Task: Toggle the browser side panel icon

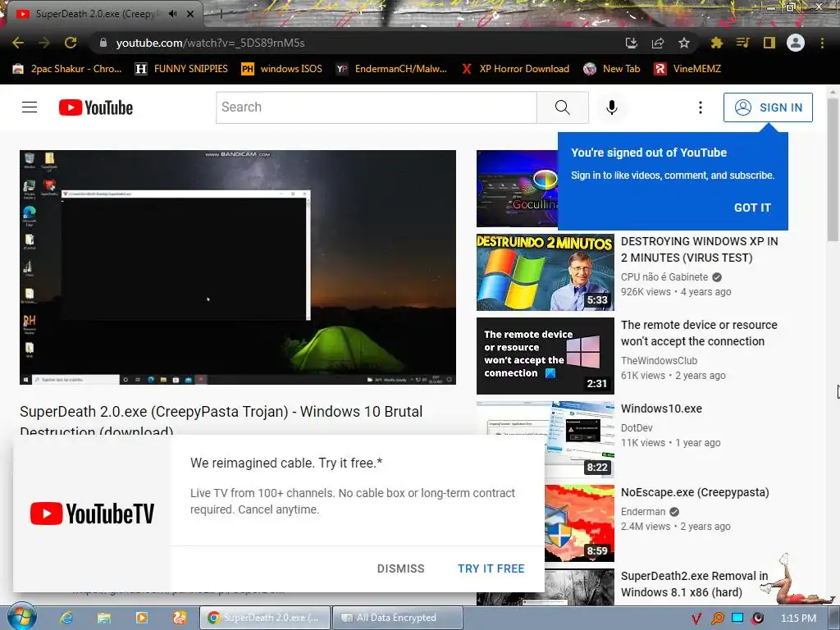Action: point(769,43)
